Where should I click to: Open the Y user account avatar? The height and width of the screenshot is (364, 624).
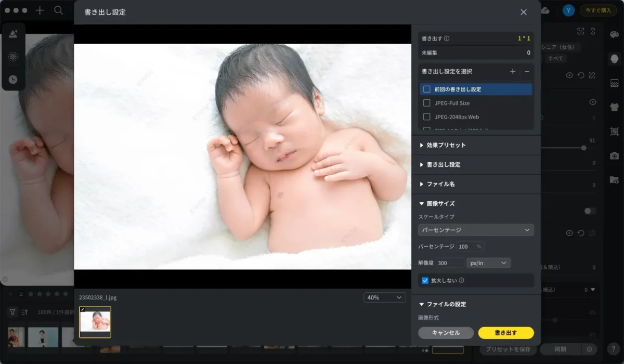click(x=569, y=10)
